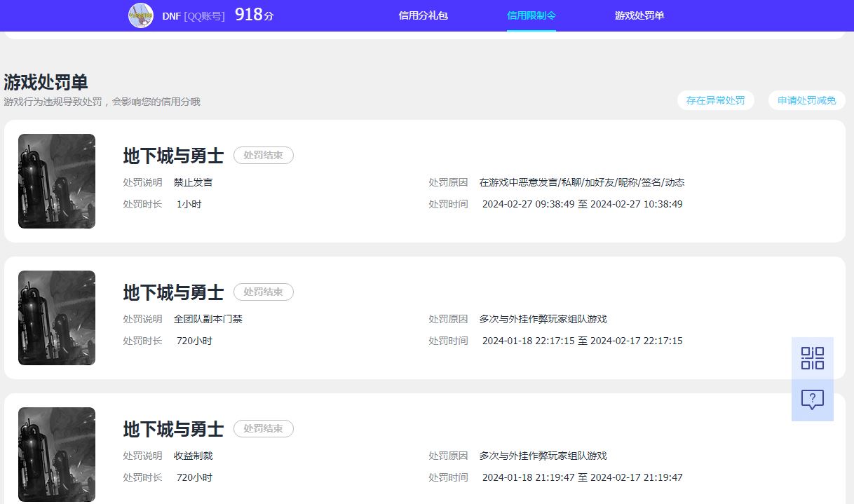The width and height of the screenshot is (854, 504).
Task: Click the 游戏处罚单 page heading
Action: (44, 82)
